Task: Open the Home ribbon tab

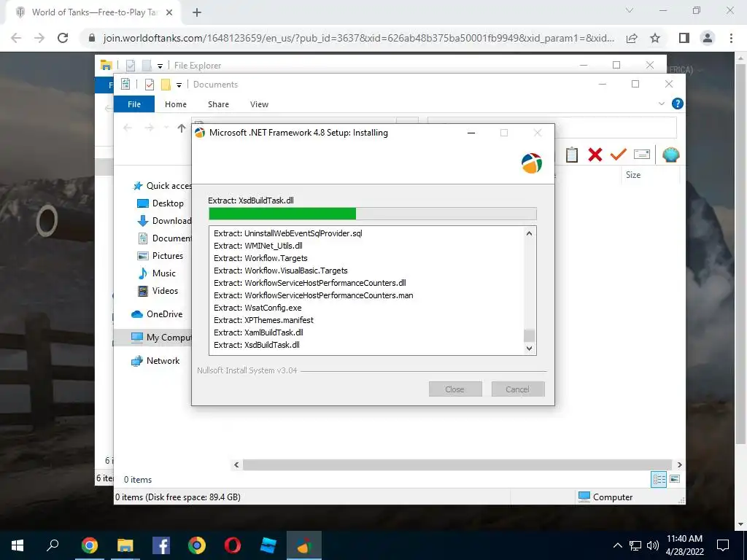Action: [x=176, y=104]
